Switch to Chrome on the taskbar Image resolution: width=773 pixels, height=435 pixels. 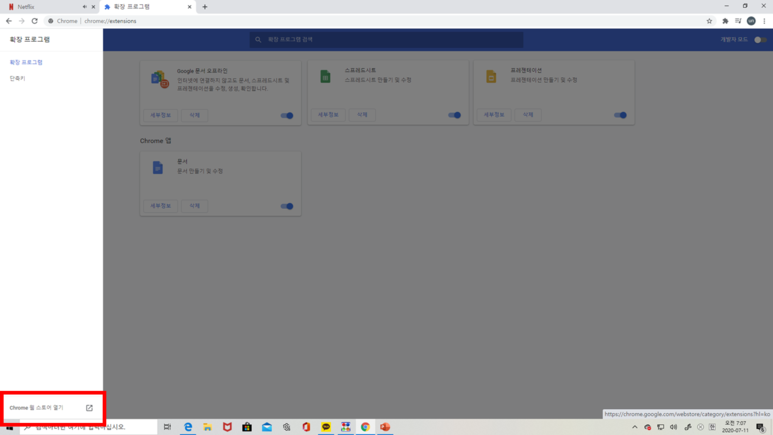click(x=365, y=427)
